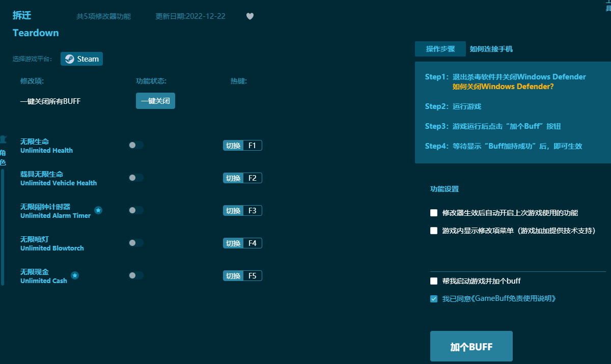The height and width of the screenshot is (364, 611).
Task: Uncheck the GameBuff disclaimer agreement checkbox
Action: pos(434,299)
